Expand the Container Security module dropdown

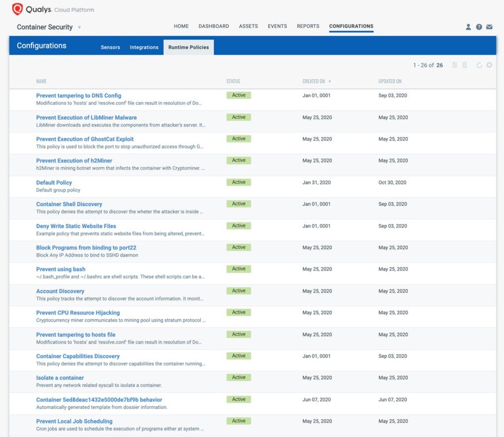tap(79, 28)
